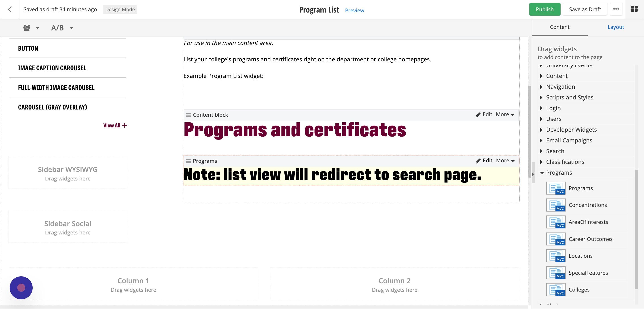Select the Colleges MVC widget icon
644x309 pixels.
point(556,290)
